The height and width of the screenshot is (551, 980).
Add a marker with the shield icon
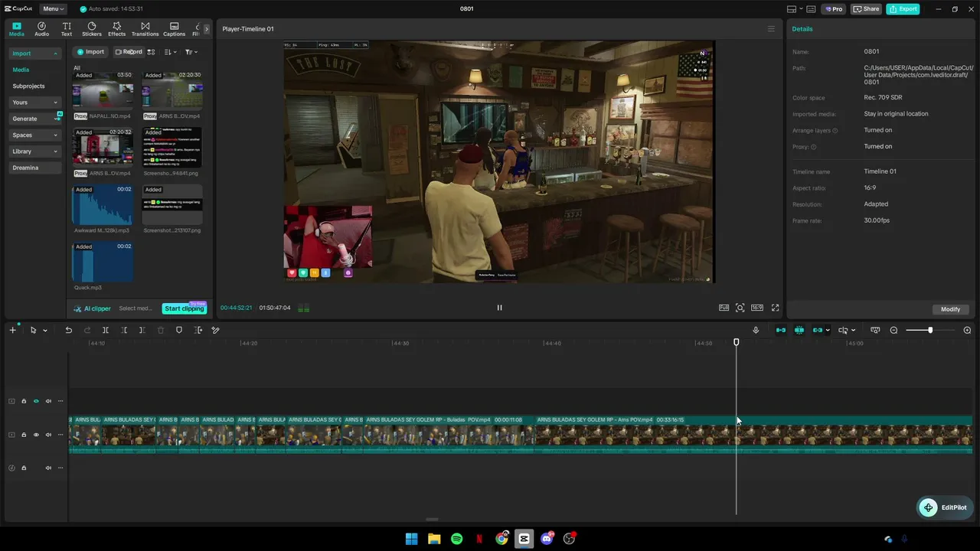coord(179,330)
